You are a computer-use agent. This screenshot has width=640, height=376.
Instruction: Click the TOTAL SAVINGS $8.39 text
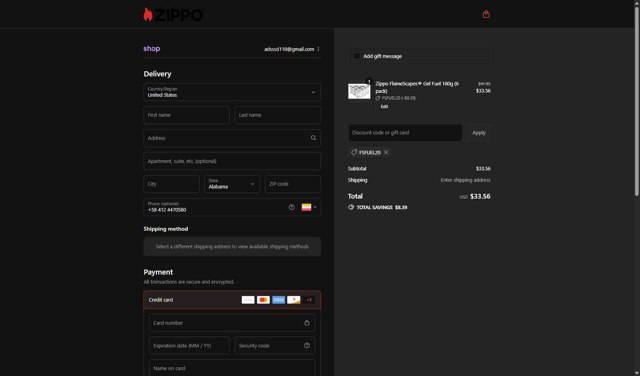tap(382, 207)
